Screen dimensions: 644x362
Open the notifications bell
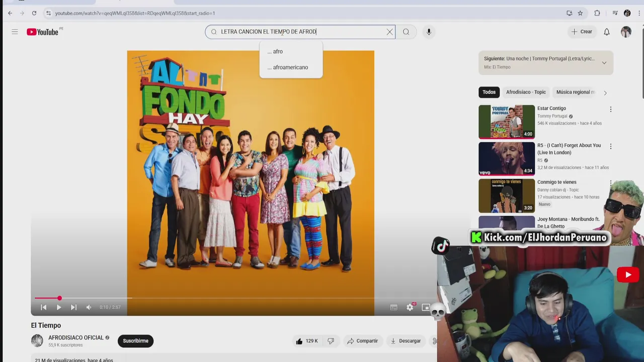pyautogui.click(x=607, y=32)
